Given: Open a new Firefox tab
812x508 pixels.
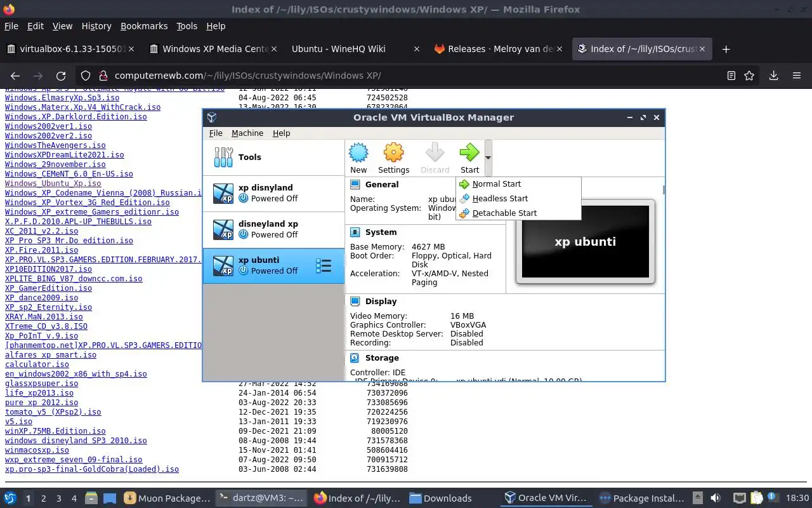Looking at the screenshot, I should (x=726, y=49).
